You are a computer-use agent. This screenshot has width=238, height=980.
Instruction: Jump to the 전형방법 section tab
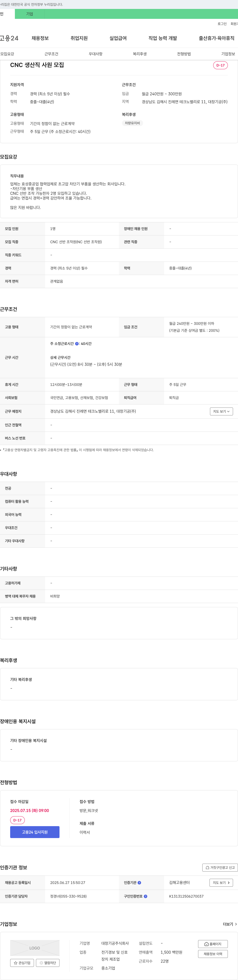pyautogui.click(x=184, y=54)
